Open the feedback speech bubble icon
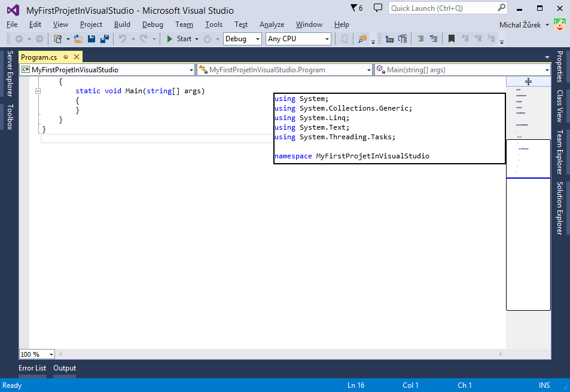The height and width of the screenshot is (392, 570). pos(378,8)
